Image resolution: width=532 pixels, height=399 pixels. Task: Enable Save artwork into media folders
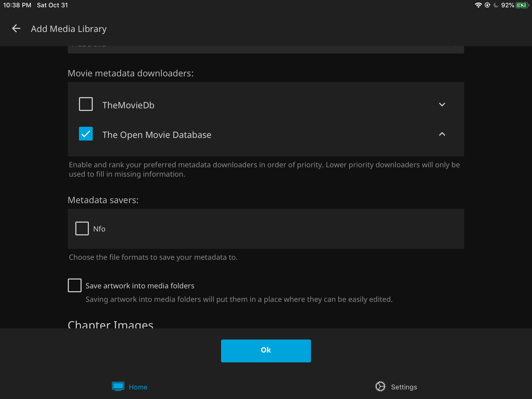point(75,285)
